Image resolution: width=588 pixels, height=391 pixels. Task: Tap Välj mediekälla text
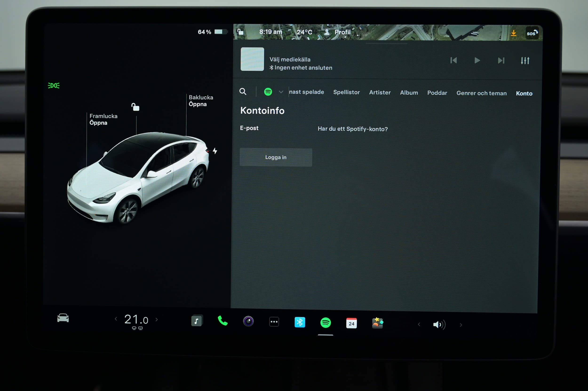pyautogui.click(x=290, y=59)
